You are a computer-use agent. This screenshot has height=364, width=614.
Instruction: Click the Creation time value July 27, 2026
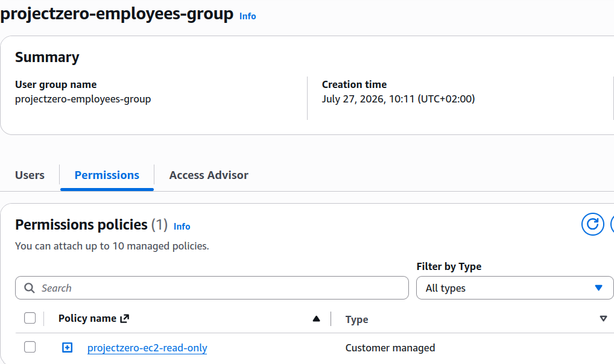pyautogui.click(x=398, y=99)
